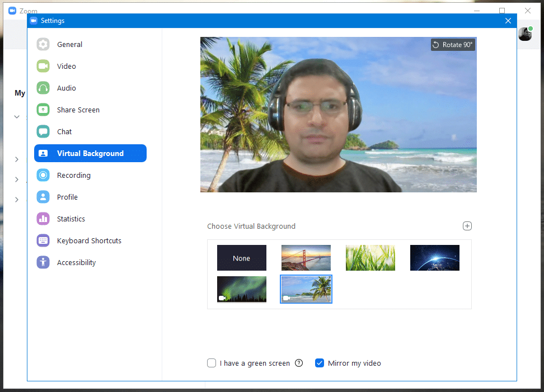The height and width of the screenshot is (392, 544).
Task: Uncheck 'Mirror my video' checkbox
Action: click(320, 363)
